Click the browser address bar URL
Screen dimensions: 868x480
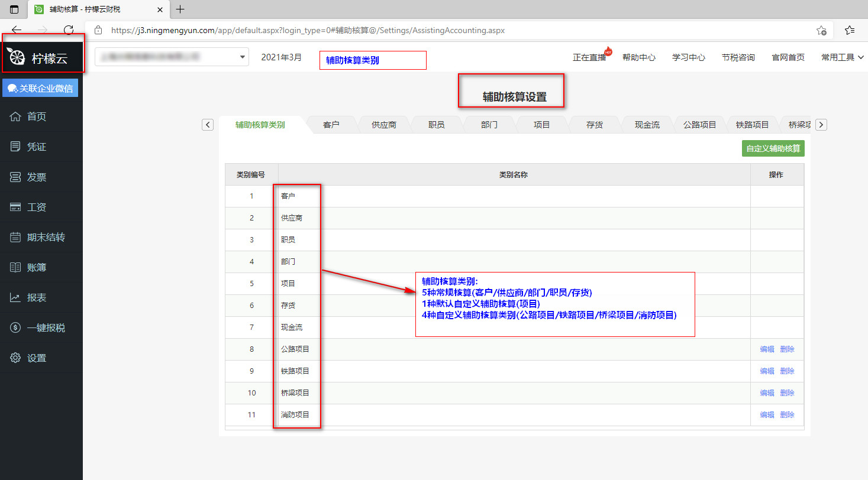click(308, 30)
